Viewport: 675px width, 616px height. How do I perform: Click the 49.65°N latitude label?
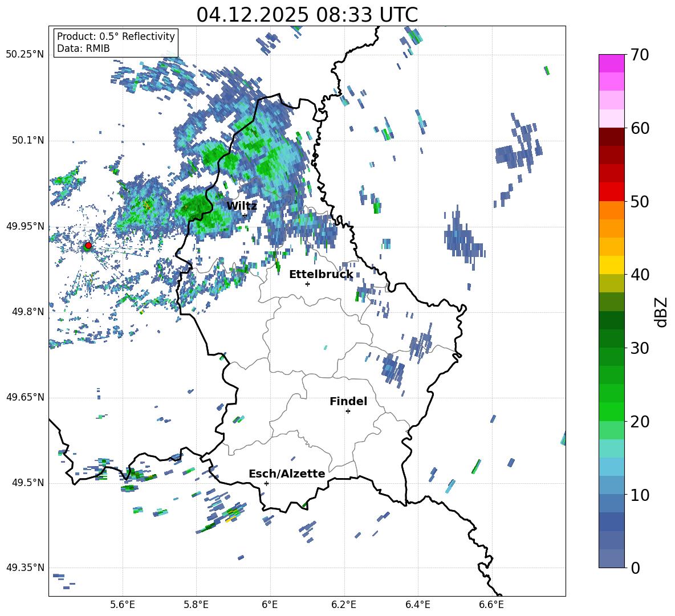(x=25, y=397)
